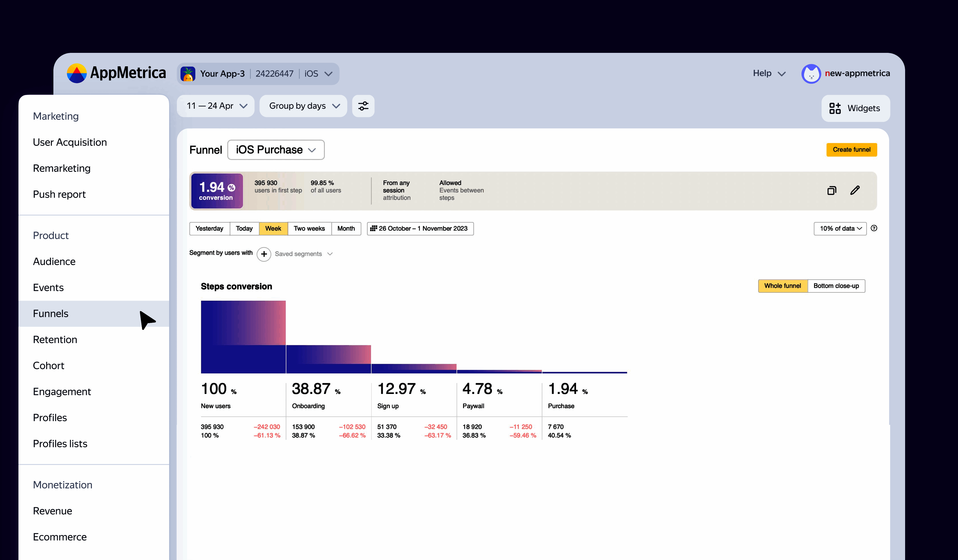This screenshot has height=560, width=958.
Task: Switch to Bottom close-up view
Action: 836,286
